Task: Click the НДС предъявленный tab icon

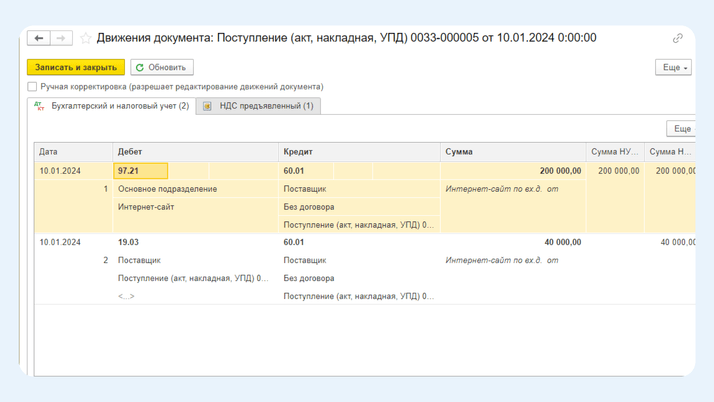Action: point(207,106)
